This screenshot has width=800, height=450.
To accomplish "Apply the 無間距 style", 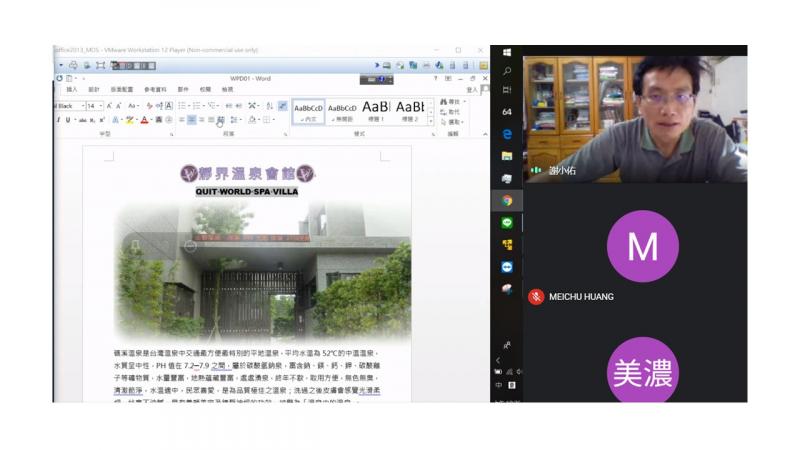I will (342, 111).
